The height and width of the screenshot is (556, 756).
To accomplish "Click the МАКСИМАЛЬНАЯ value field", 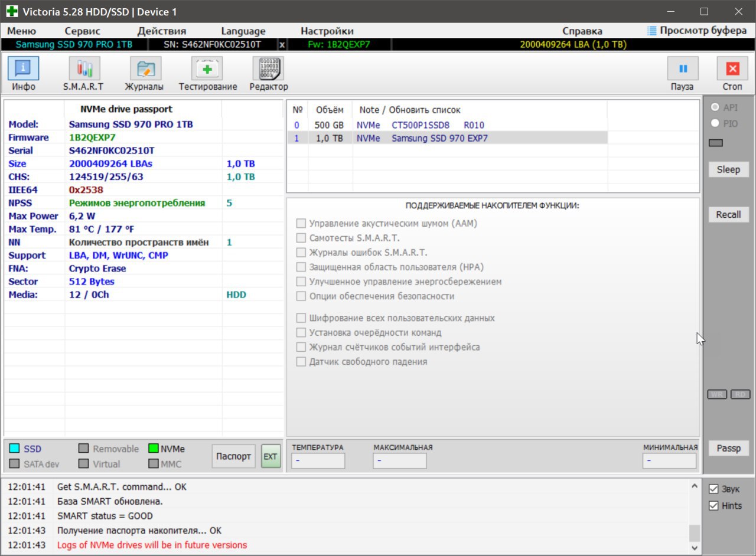I will (x=399, y=460).
